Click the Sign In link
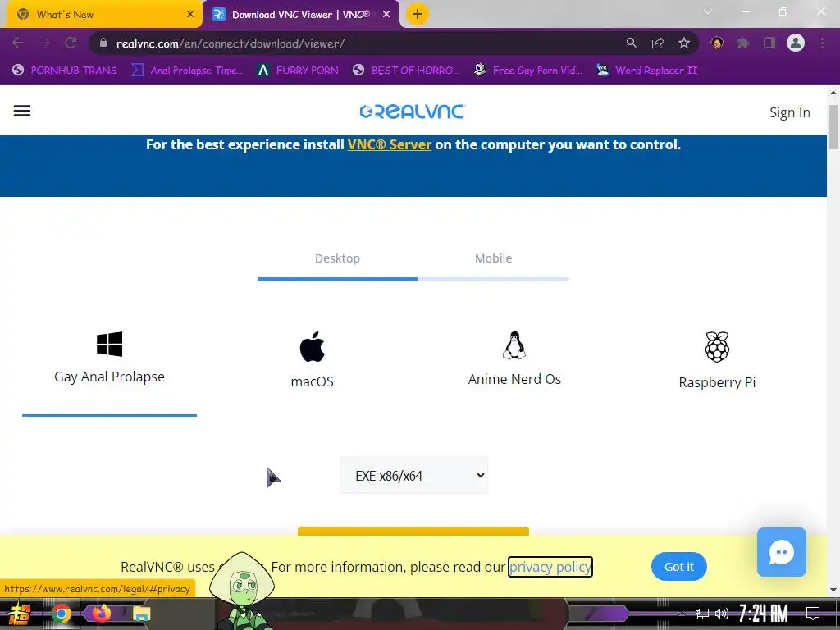The image size is (840, 630). point(790,112)
